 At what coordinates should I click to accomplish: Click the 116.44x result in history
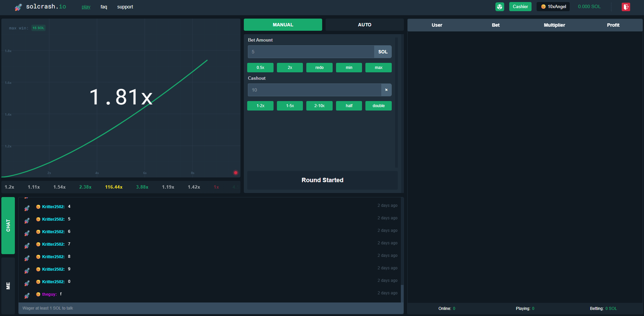click(113, 187)
